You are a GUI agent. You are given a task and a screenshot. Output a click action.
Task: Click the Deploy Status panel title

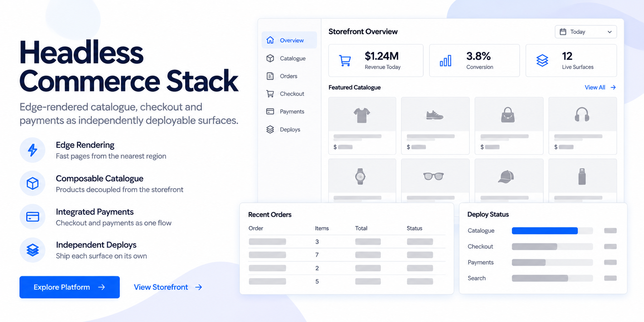488,215
